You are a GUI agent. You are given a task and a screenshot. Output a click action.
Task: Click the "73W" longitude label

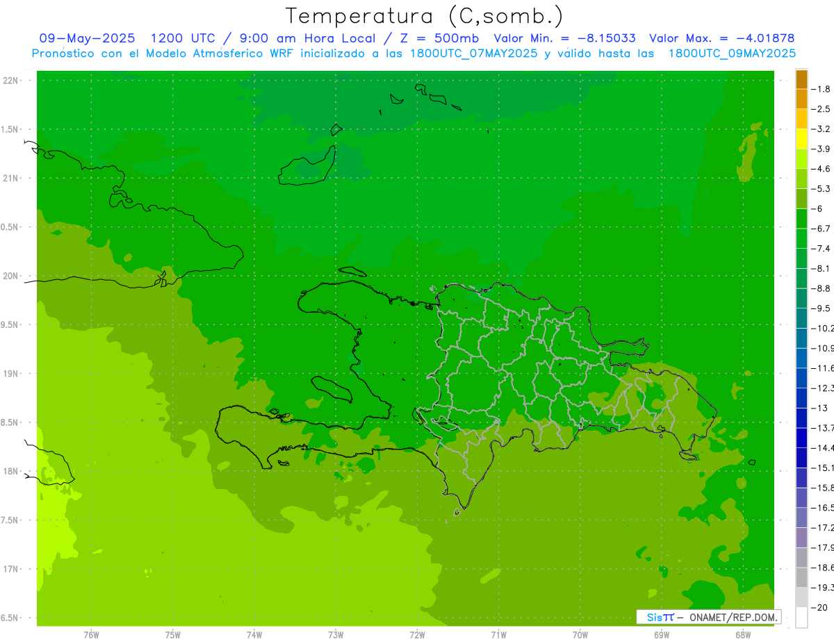336,635
